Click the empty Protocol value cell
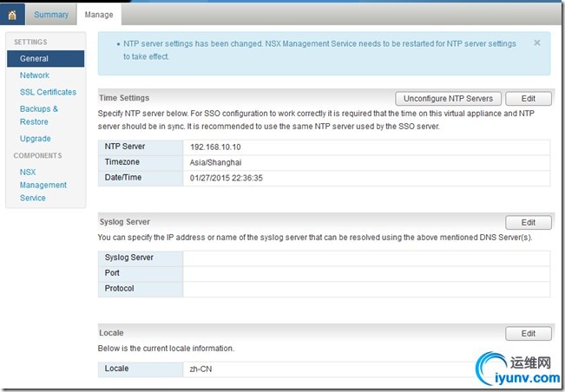565x392 pixels. click(366, 290)
